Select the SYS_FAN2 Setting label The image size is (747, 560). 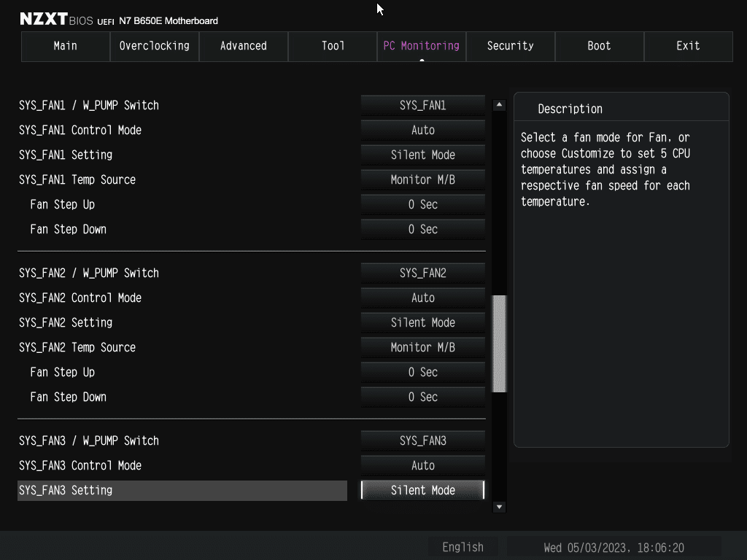point(66,322)
